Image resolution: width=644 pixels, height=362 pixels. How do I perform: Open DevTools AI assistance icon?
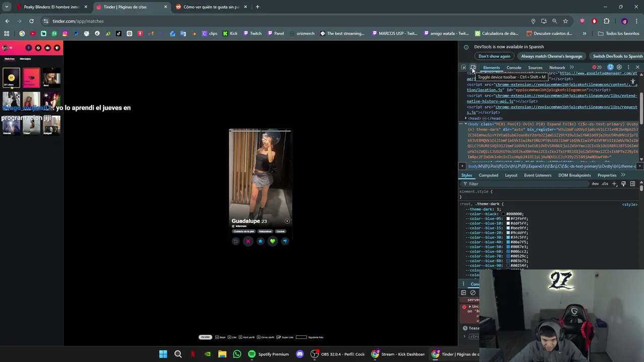click(x=610, y=67)
